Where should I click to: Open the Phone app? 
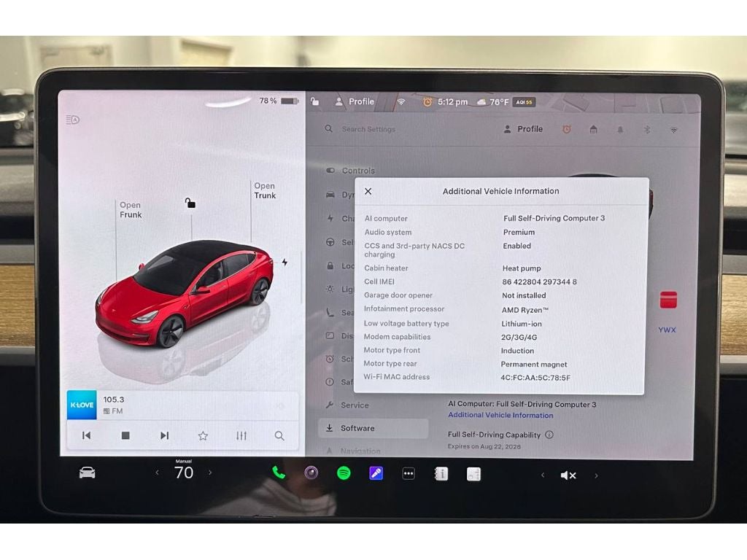click(279, 472)
